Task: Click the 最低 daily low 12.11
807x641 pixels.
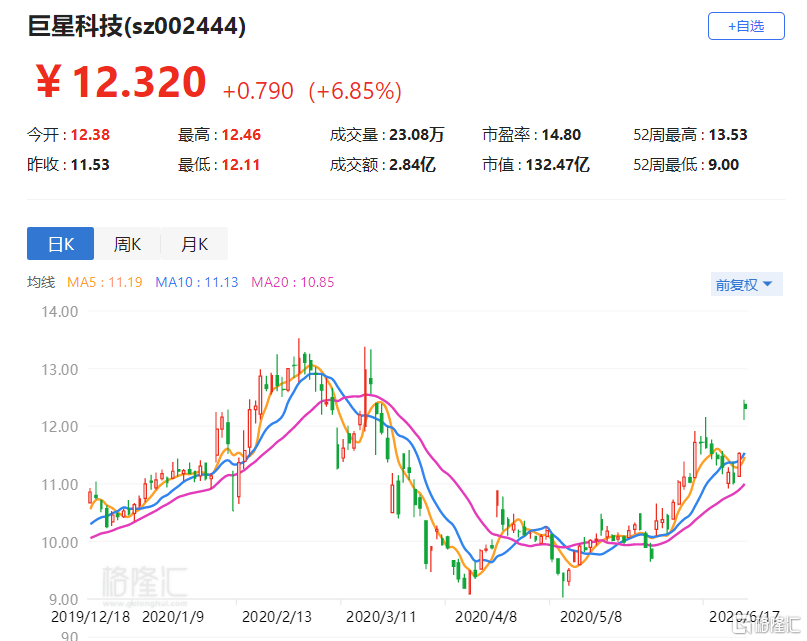Action: point(240,165)
